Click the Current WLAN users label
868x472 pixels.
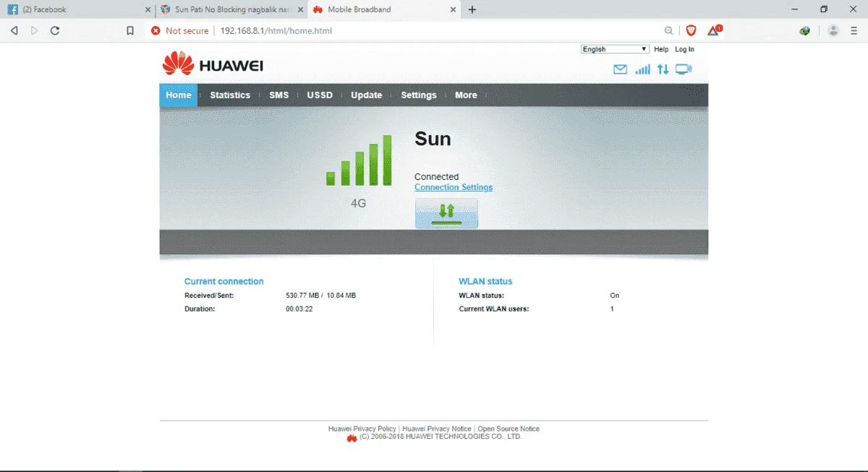click(x=494, y=309)
